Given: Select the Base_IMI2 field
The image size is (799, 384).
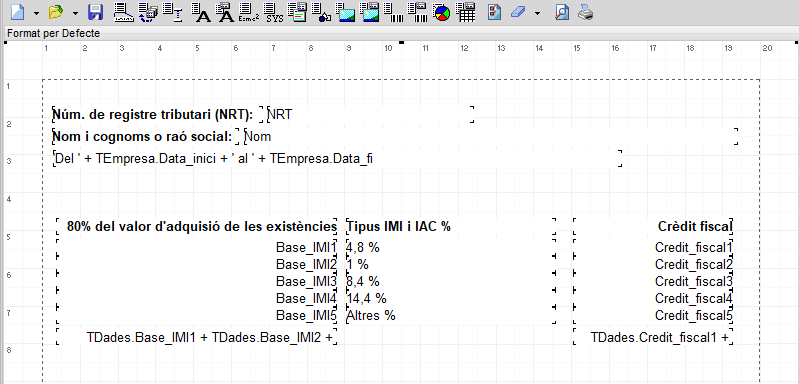Looking at the screenshot, I should click(197, 264).
